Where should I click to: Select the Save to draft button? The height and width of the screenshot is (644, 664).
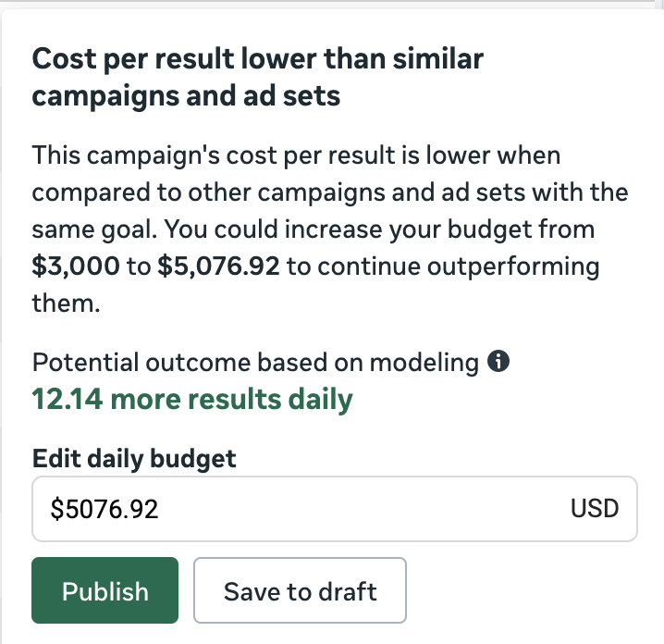pos(300,590)
